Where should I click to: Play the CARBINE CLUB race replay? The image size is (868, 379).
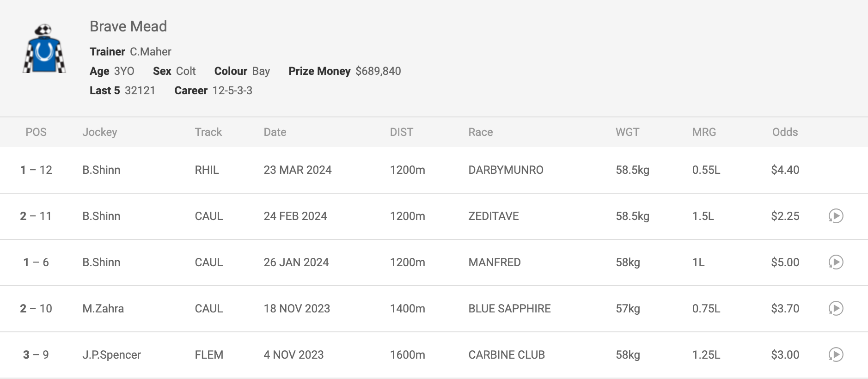pos(836,355)
